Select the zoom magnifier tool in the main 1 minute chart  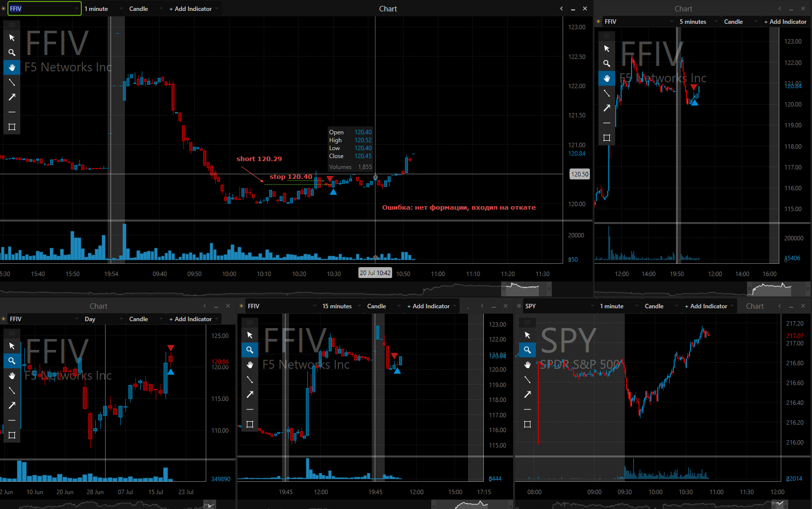12,53
